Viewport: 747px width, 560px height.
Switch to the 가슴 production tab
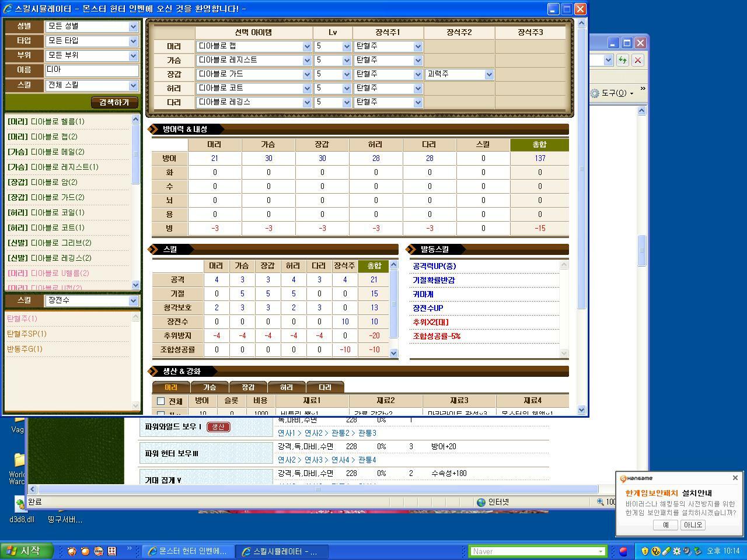210,387
